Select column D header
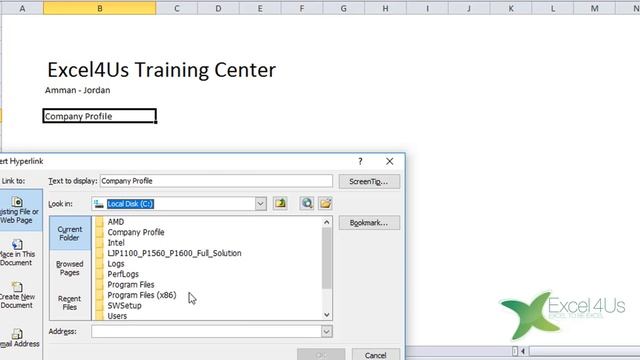Image resolution: width=640 pixels, height=360 pixels. pos(218,8)
